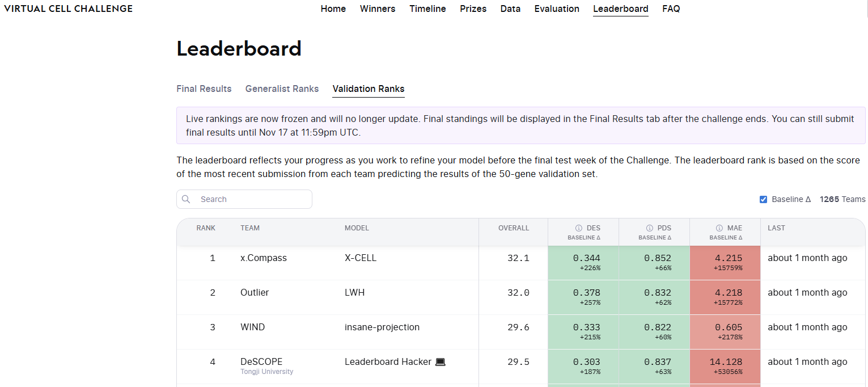This screenshot has width=868, height=387.
Task: Click the PDS value 0.852
Action: [658, 258]
